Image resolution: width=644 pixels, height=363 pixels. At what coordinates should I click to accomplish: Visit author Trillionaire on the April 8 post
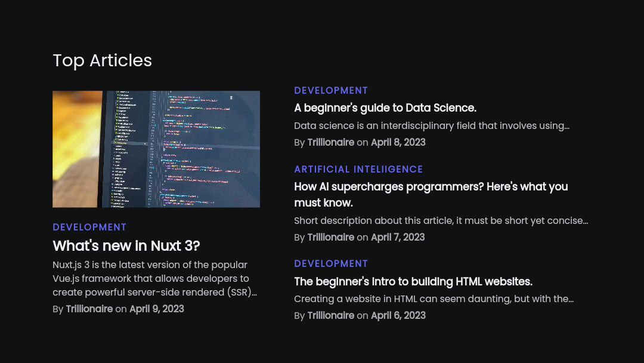coord(330,143)
